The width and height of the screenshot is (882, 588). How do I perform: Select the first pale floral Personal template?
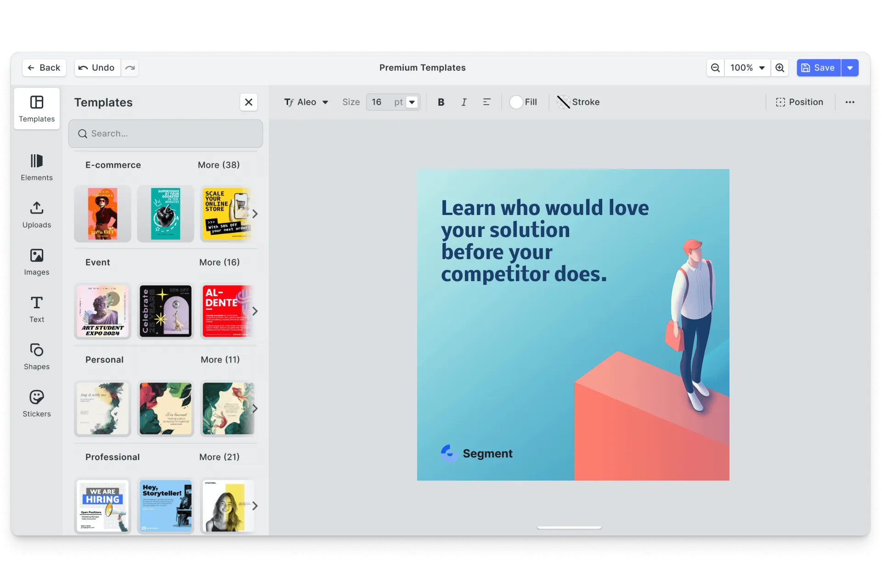click(102, 409)
